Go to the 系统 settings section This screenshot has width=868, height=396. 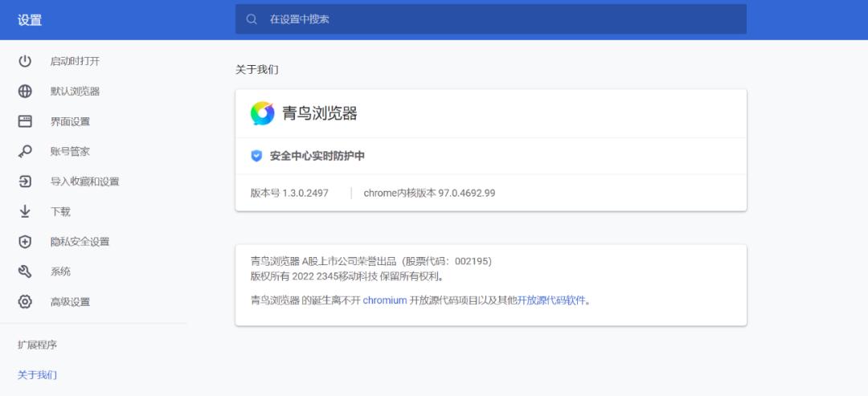60,271
